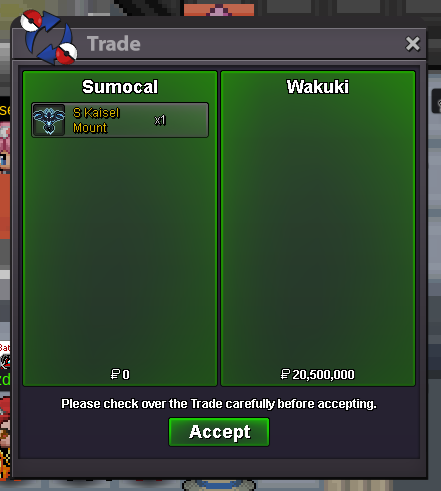Viewport: 441px width, 491px height.
Task: Click the red 'Bat' text at left edge
Action: pos(5,348)
